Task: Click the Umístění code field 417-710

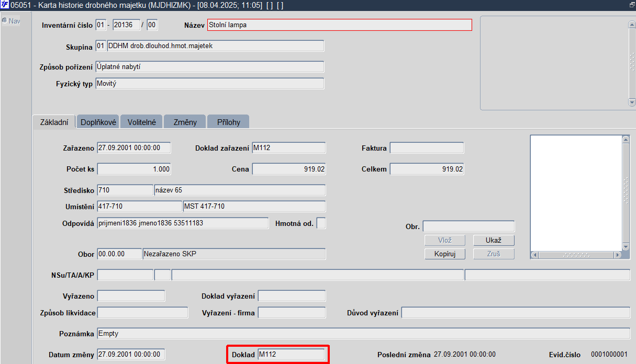Action: [140, 206]
